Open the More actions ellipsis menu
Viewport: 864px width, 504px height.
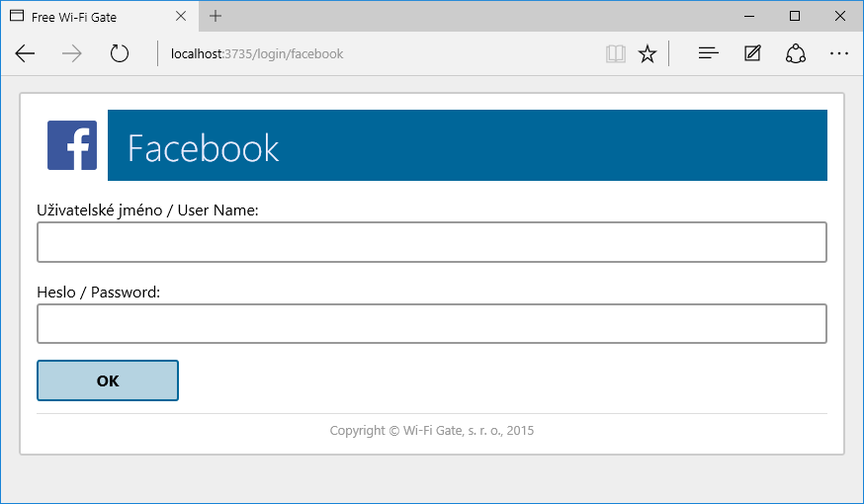(838, 53)
